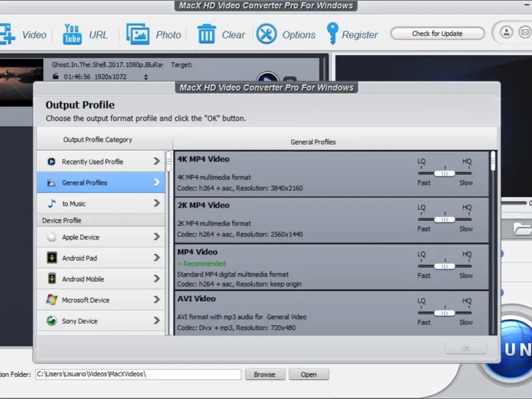Click the folder icon behind dialog

[x=522, y=229]
